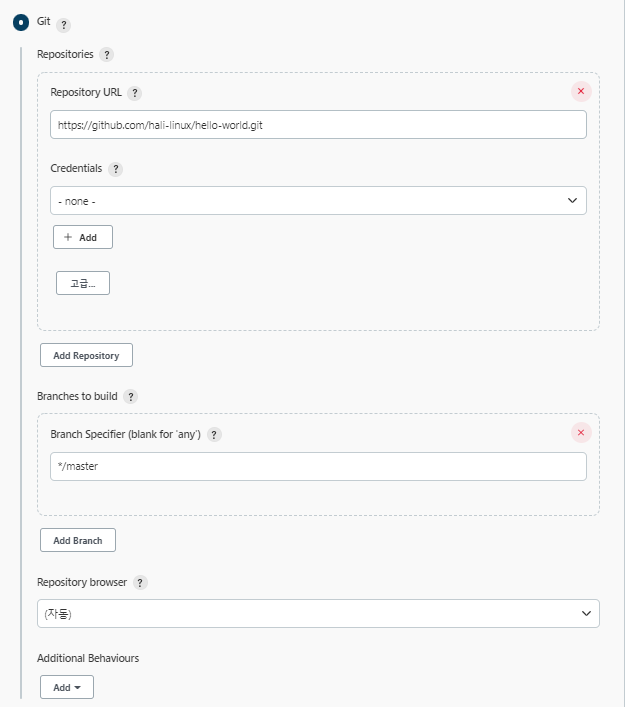This screenshot has height=707, width=626.
Task: Click the Add Branch button
Action: (78, 540)
